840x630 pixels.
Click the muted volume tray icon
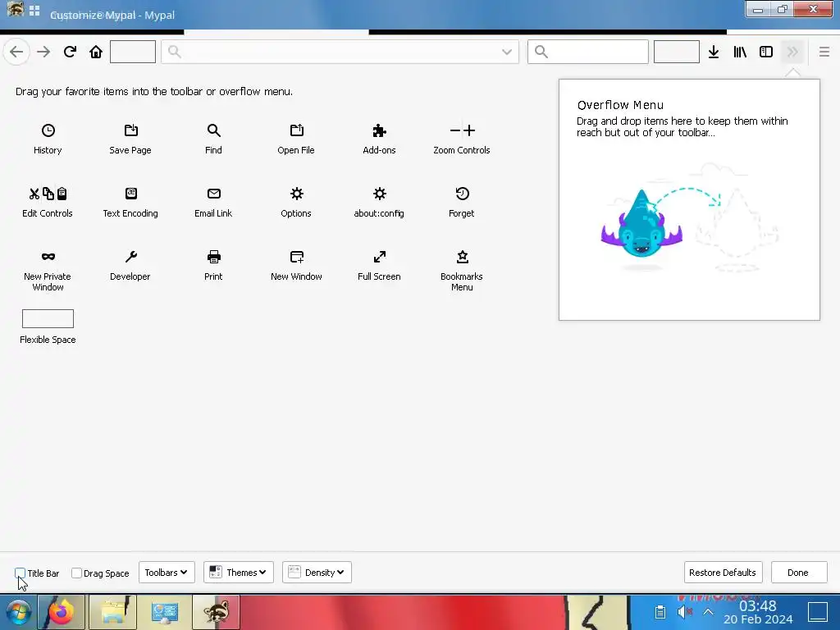685,612
